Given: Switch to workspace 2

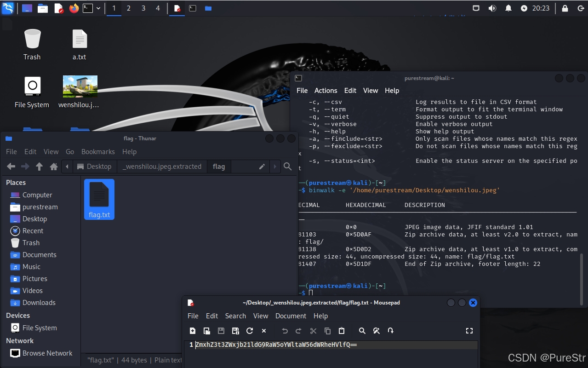Looking at the screenshot, I should (x=129, y=8).
